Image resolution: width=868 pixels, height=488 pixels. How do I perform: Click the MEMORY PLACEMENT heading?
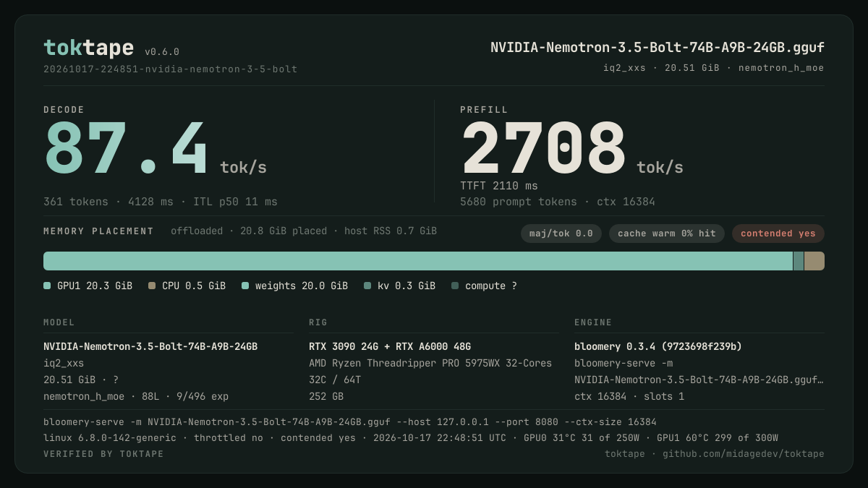[98, 231]
